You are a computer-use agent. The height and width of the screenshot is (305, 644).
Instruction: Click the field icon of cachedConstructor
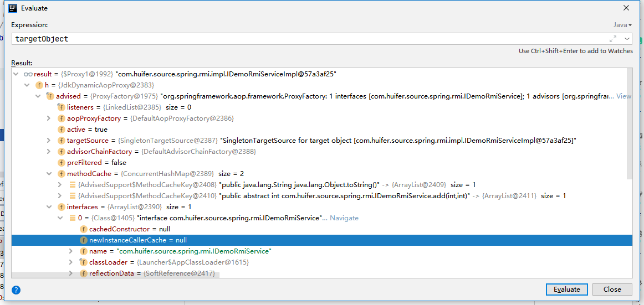point(83,229)
